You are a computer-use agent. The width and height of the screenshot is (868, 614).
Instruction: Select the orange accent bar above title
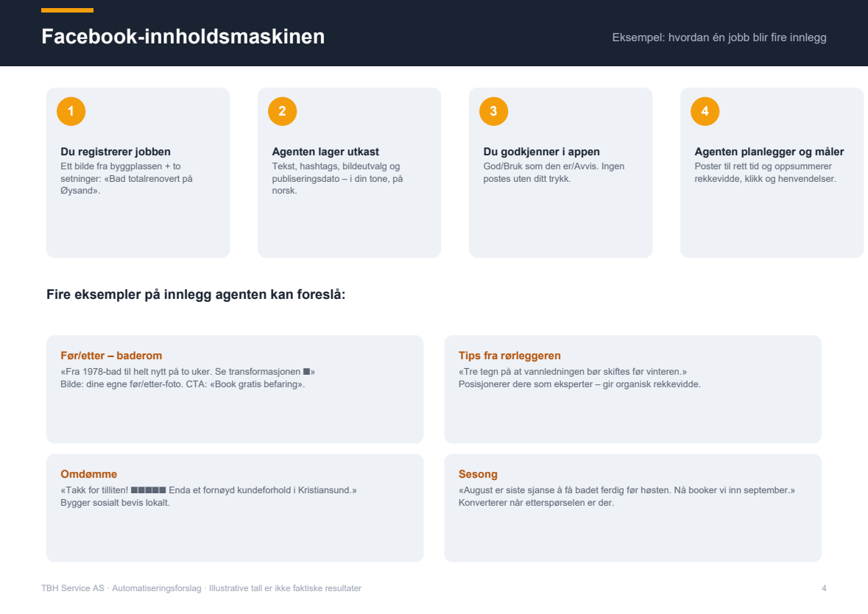pyautogui.click(x=68, y=10)
